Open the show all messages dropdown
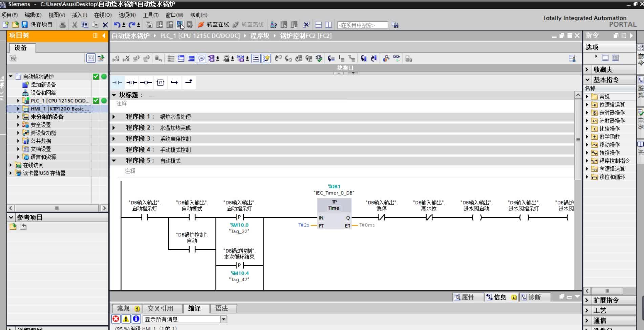 pos(223,319)
